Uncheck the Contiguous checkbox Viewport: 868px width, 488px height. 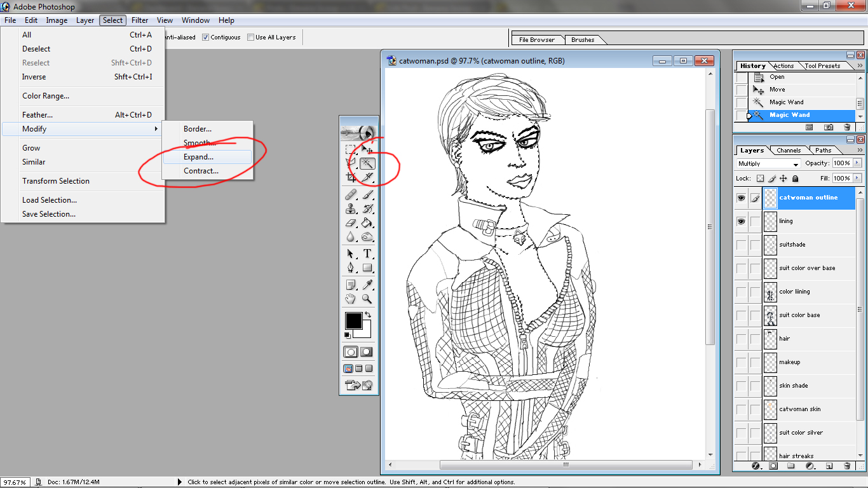tap(206, 37)
